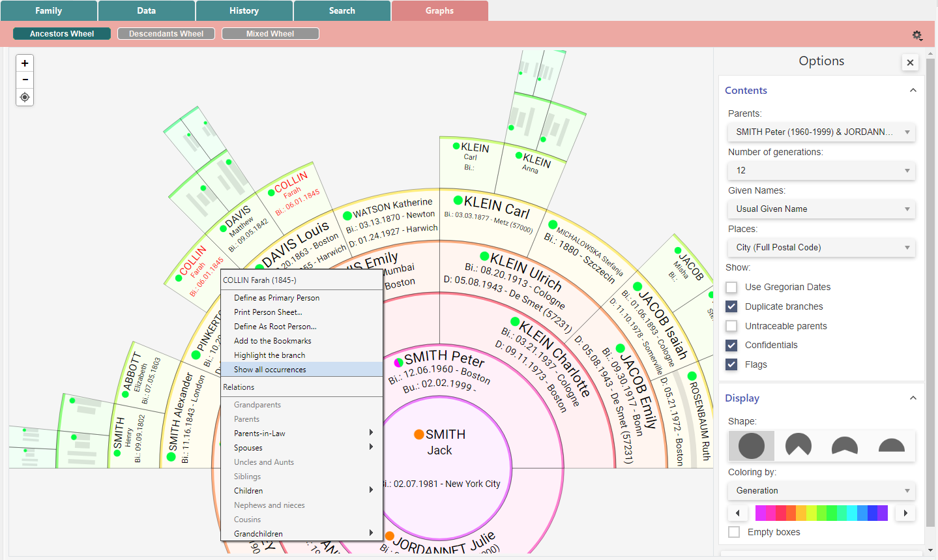Choose Define As Root Person...
Viewport: 938px width, 560px height.
tap(302, 327)
